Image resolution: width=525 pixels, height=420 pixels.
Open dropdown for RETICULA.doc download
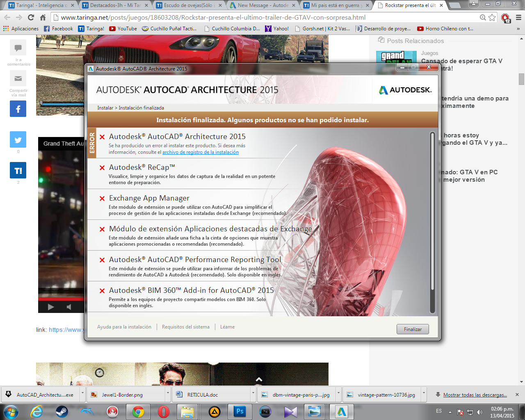(253, 395)
